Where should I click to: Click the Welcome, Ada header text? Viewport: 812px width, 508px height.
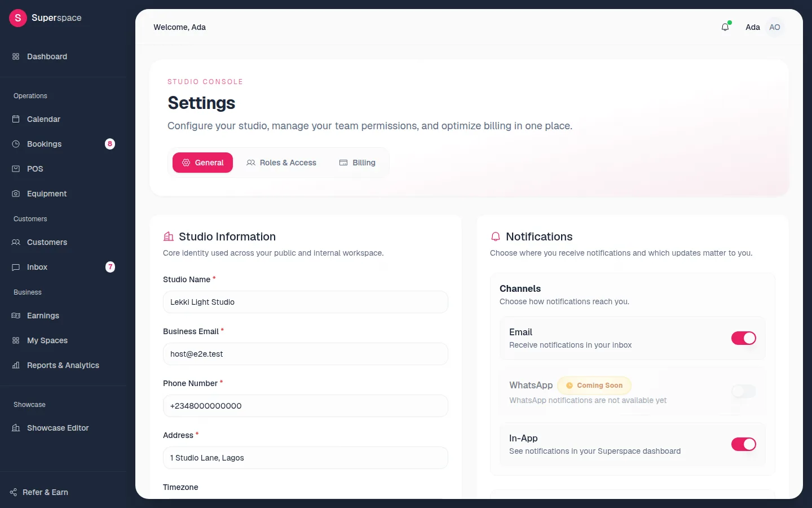click(180, 27)
